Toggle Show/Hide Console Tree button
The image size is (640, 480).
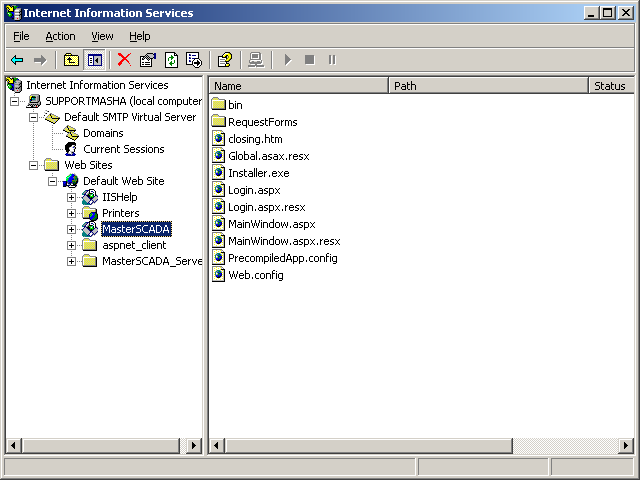coord(95,60)
